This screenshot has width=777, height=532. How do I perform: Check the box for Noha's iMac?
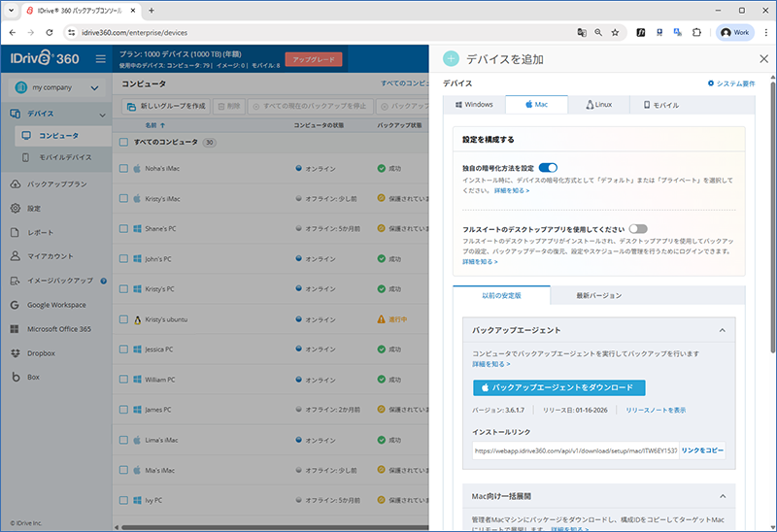coord(123,169)
